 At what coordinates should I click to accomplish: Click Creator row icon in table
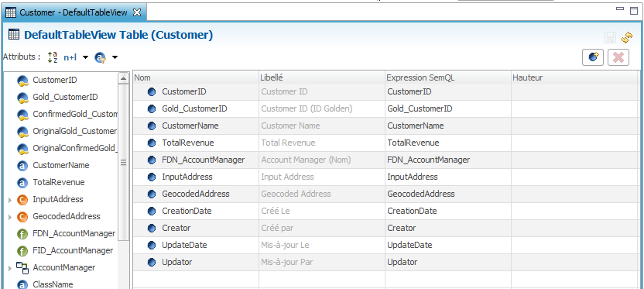pos(152,228)
